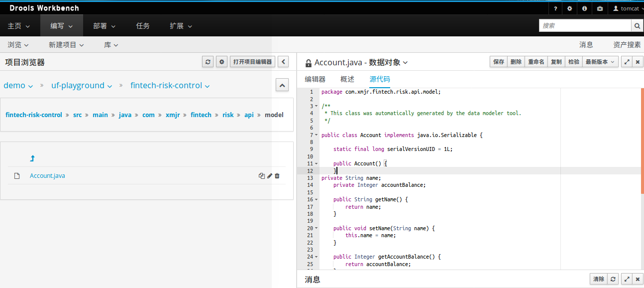This screenshot has width=644, height=288.
Task: Maximize the Account.java editor panel
Action: click(x=627, y=62)
